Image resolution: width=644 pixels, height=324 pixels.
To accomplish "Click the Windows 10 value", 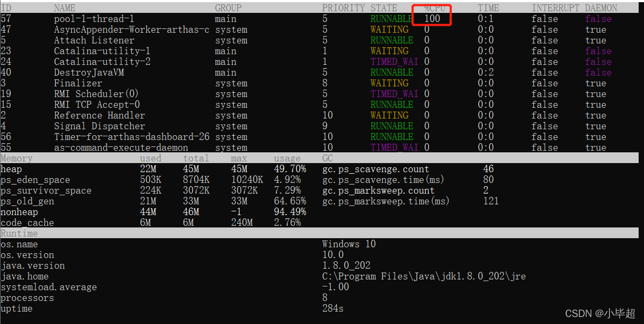I will 349,244.
